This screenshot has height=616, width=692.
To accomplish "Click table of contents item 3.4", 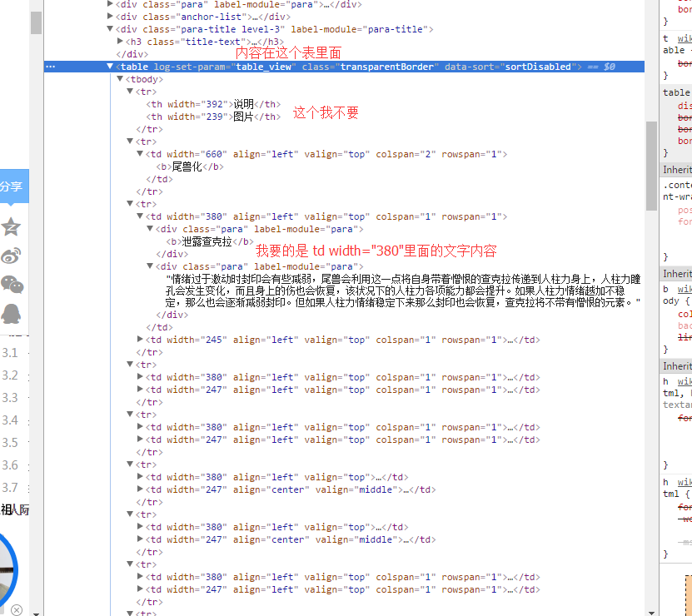I will (x=10, y=420).
